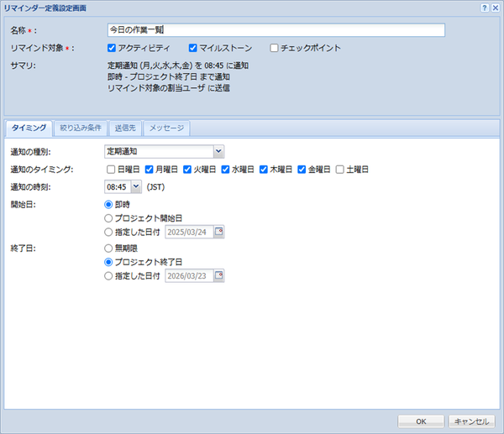The width and height of the screenshot is (504, 434).
Task: Switch to the 絞り込み条件 tab
Action: (x=81, y=128)
